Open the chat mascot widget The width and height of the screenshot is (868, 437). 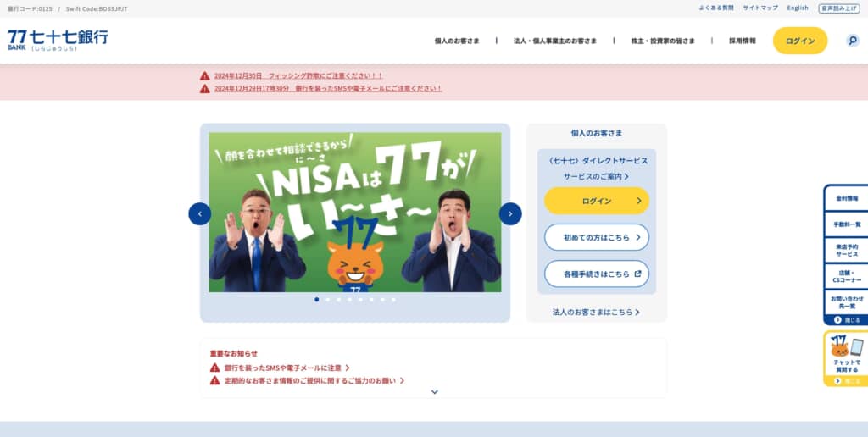847,354
